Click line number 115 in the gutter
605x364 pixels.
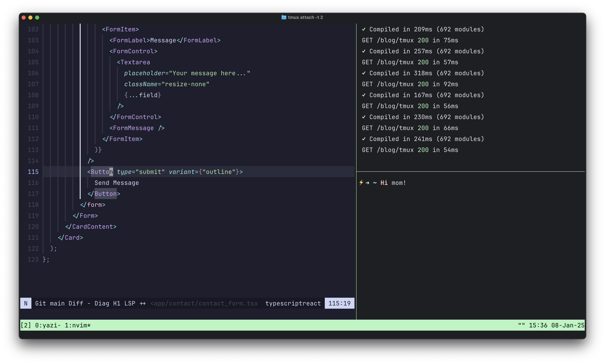(x=33, y=172)
